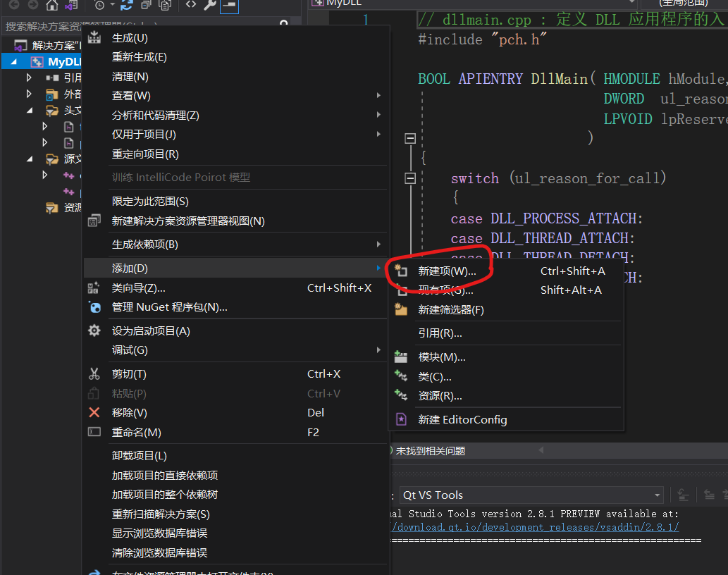Click 显示浏览数据库错误 entry
The width and height of the screenshot is (728, 575).
click(x=159, y=533)
